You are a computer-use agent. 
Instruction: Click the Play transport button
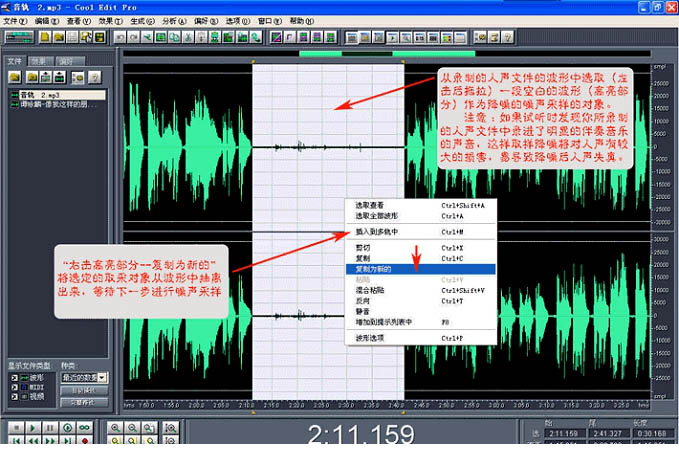click(33, 428)
